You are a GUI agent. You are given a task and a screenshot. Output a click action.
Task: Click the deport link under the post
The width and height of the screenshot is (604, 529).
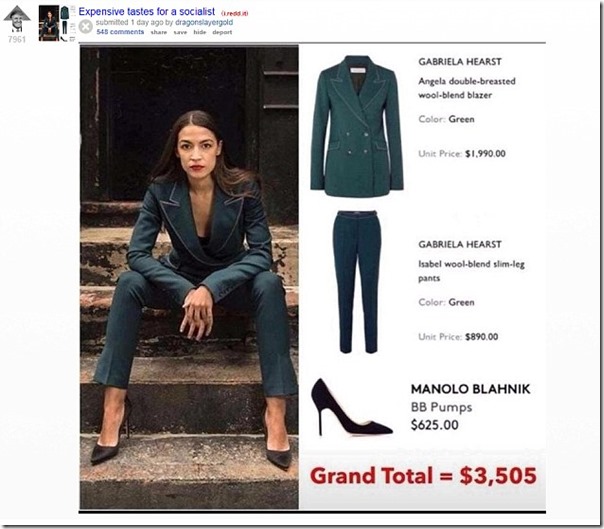[222, 32]
